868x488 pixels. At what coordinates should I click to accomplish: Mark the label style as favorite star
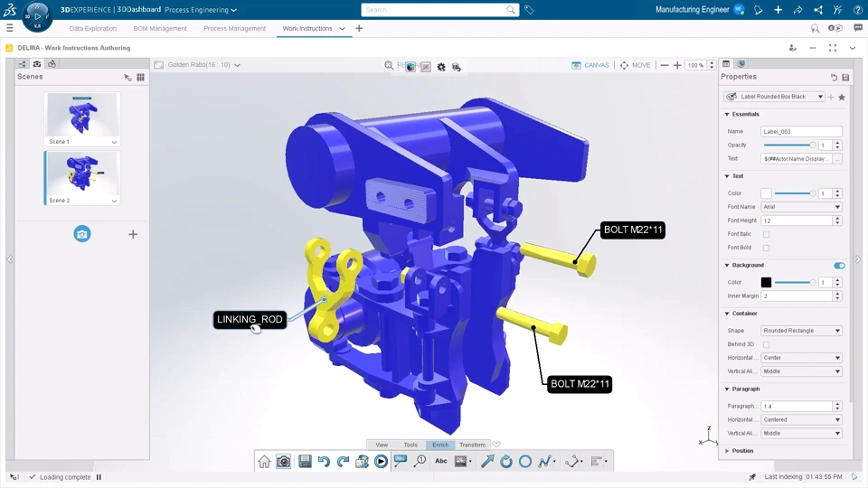click(x=842, y=98)
